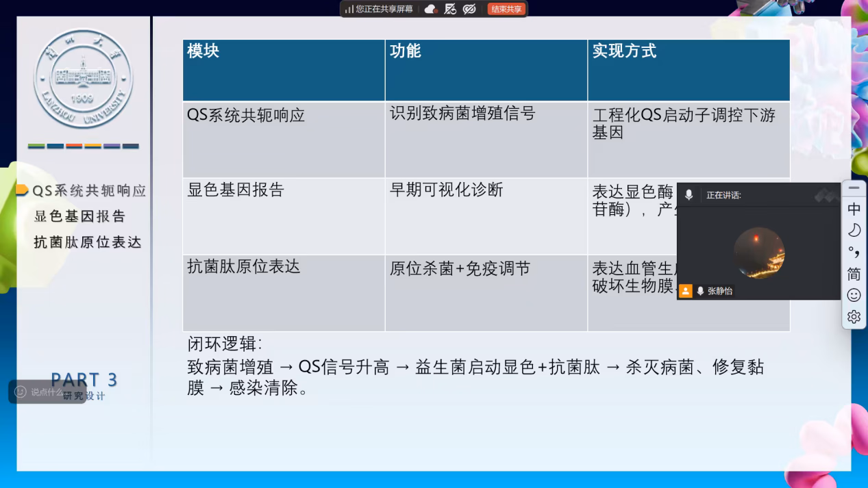
Task: Click the Lanzhou University logo on the slide
Action: click(x=83, y=79)
